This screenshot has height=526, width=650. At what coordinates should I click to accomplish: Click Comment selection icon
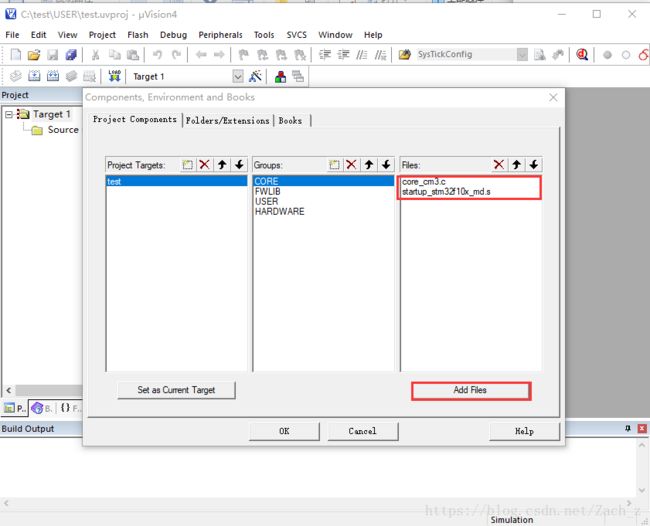tap(362, 54)
